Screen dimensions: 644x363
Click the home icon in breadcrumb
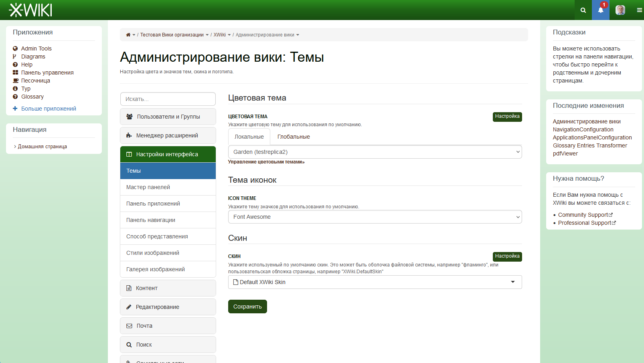click(128, 35)
